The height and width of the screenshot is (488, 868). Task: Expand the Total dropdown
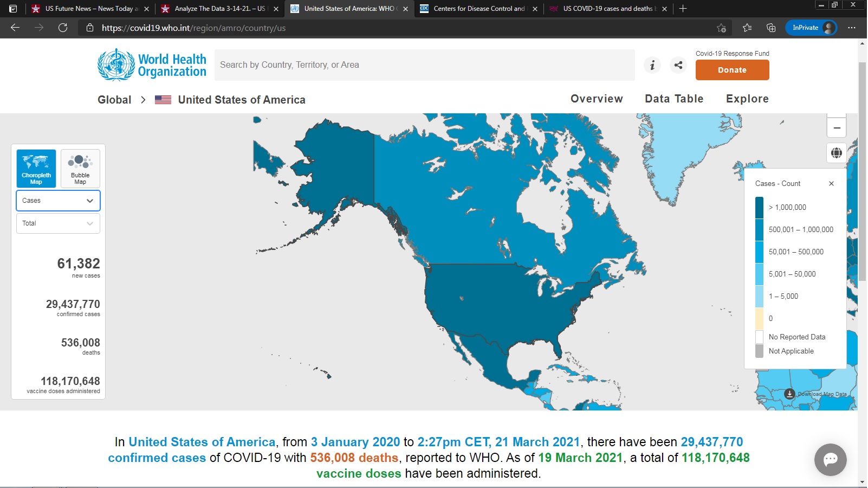(x=58, y=223)
